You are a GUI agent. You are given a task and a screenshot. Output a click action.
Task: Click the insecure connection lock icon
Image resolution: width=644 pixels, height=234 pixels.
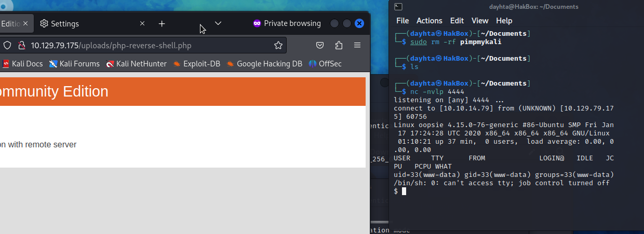coord(21,45)
